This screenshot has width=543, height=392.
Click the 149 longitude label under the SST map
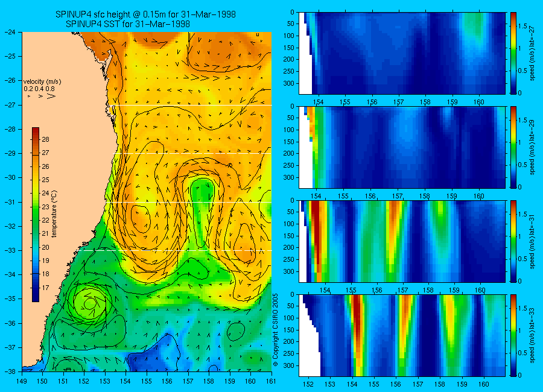[x=22, y=381]
